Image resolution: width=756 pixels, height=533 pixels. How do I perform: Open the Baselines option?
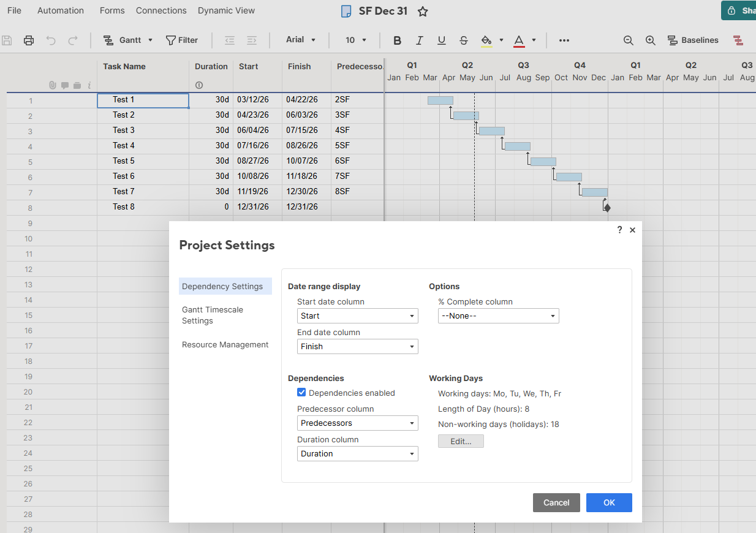pyautogui.click(x=693, y=40)
